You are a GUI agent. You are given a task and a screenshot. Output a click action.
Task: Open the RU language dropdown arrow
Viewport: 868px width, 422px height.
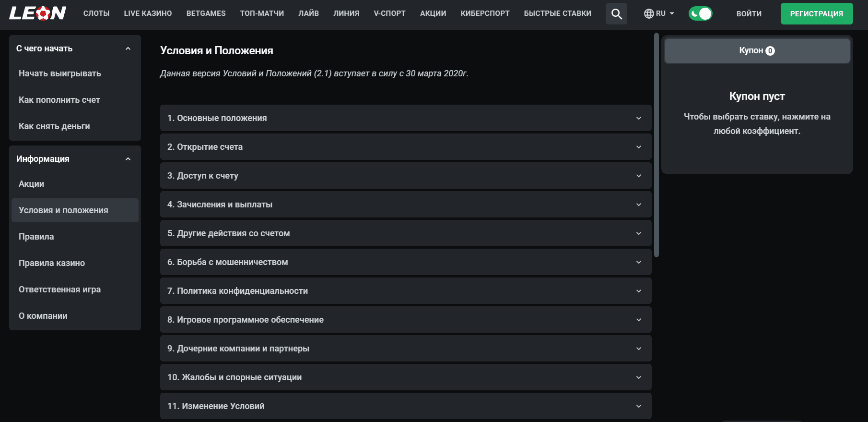tap(672, 13)
